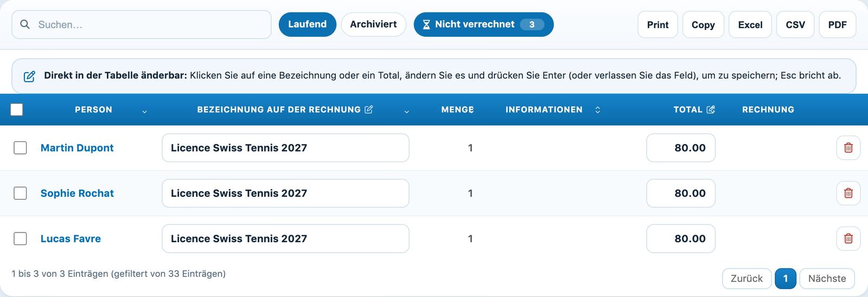This screenshot has height=297, width=868.
Task: Click the Rechnung column header
Action: coord(768,109)
